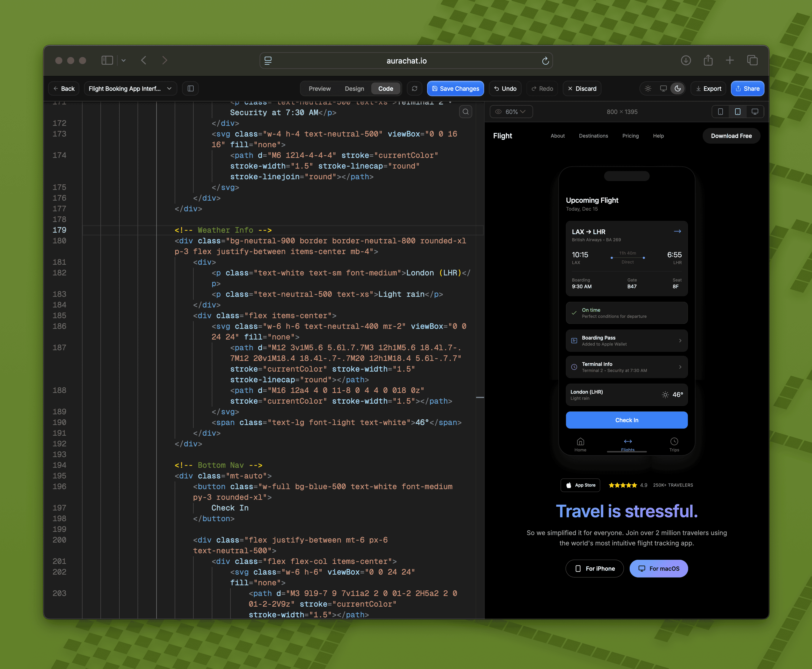Switch to the Design tab

pos(354,89)
